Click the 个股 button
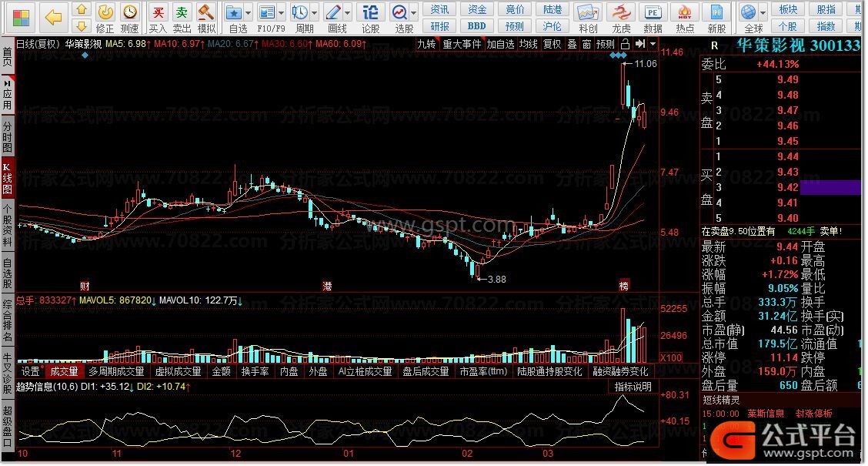 click(788, 26)
